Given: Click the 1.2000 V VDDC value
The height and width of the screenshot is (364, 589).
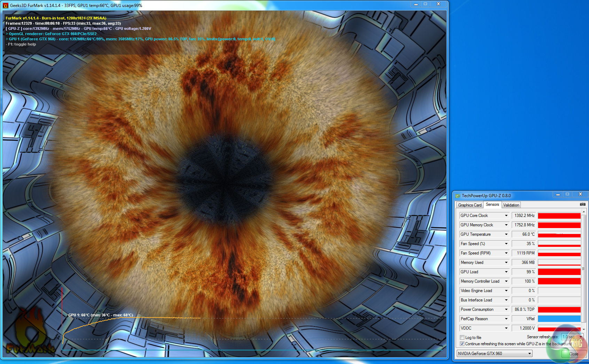Looking at the screenshot, I should pyautogui.click(x=524, y=328).
